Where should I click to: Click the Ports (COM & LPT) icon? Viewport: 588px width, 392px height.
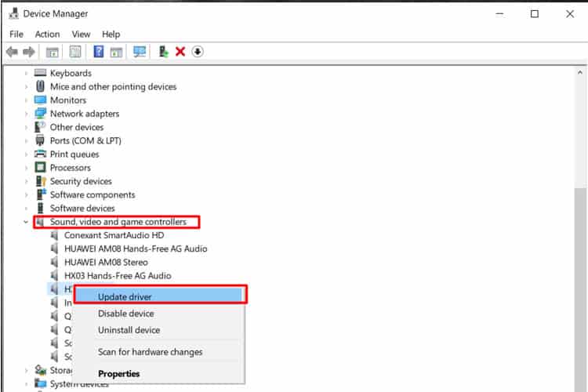coord(40,140)
